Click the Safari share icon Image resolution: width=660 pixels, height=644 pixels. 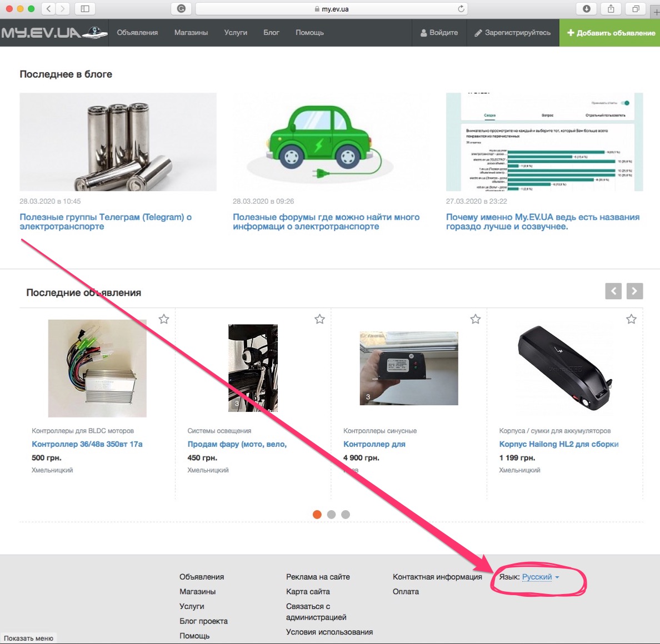pos(611,9)
